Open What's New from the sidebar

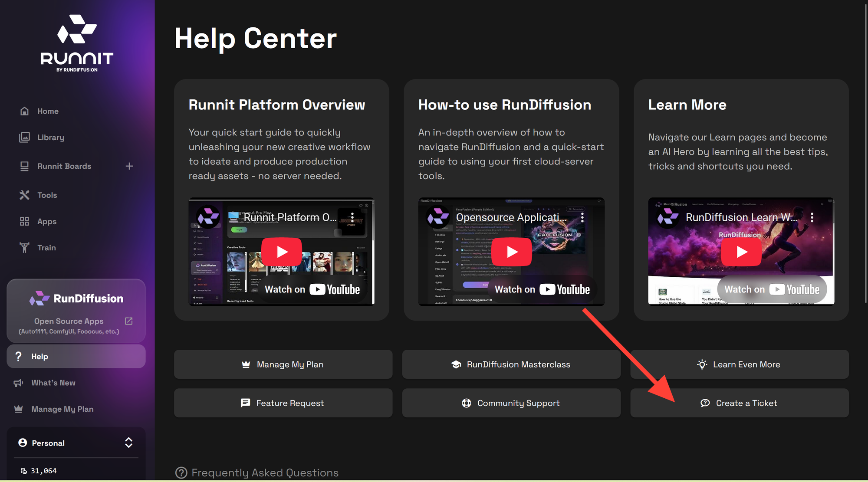pyautogui.click(x=53, y=383)
